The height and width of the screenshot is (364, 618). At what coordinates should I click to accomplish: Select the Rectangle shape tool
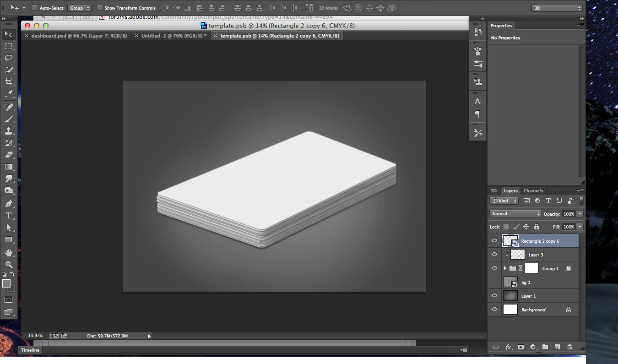coord(9,239)
